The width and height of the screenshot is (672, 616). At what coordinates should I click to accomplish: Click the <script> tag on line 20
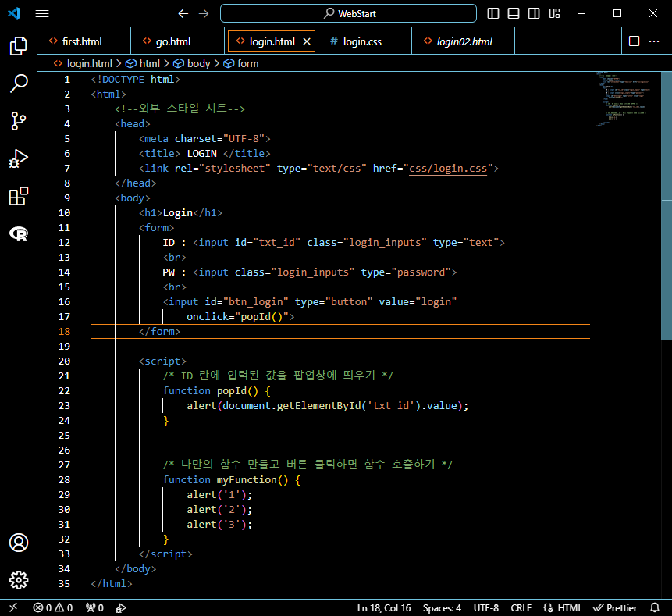click(x=162, y=361)
